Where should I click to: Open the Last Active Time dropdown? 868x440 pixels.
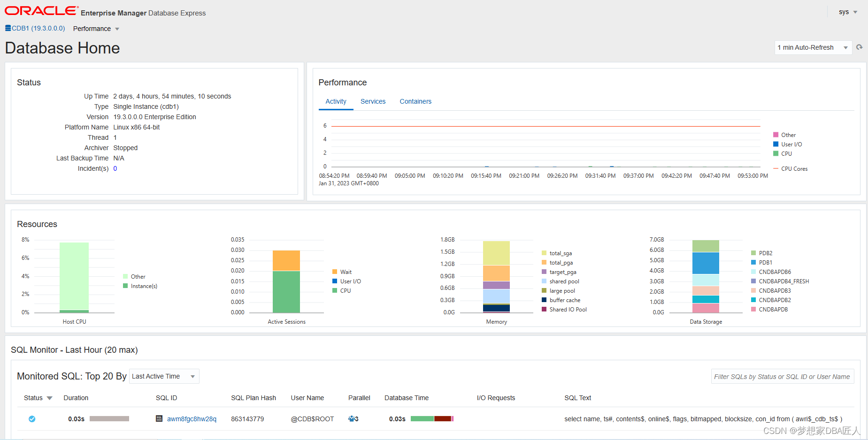tap(164, 376)
